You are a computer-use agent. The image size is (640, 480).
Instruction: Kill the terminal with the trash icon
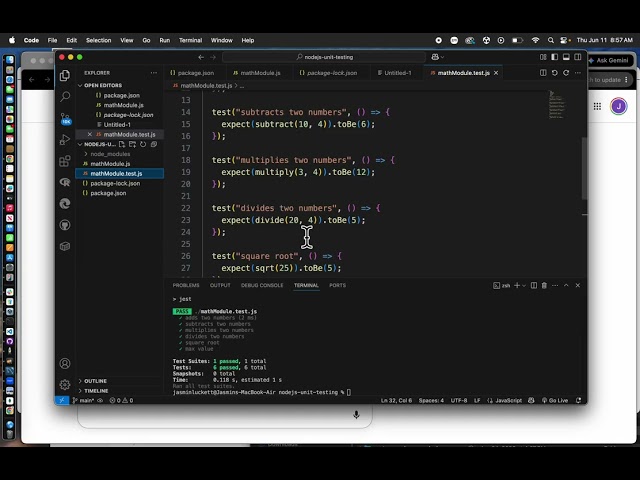[544, 285]
